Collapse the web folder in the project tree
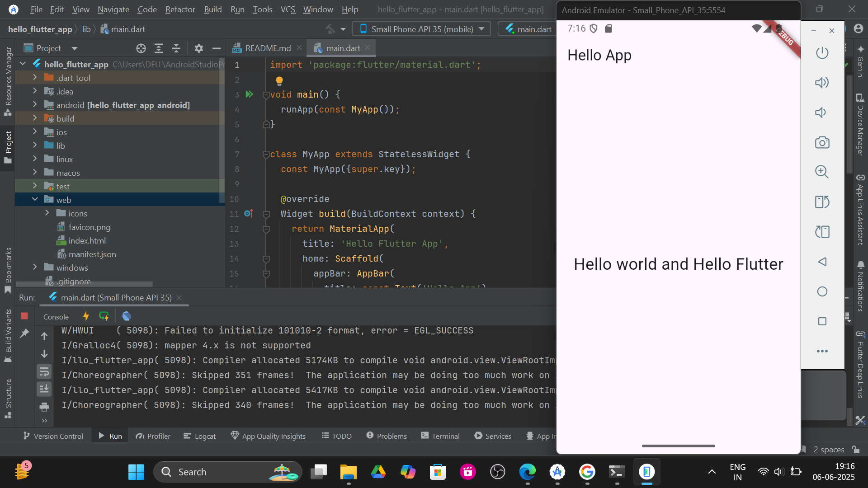 (35, 199)
